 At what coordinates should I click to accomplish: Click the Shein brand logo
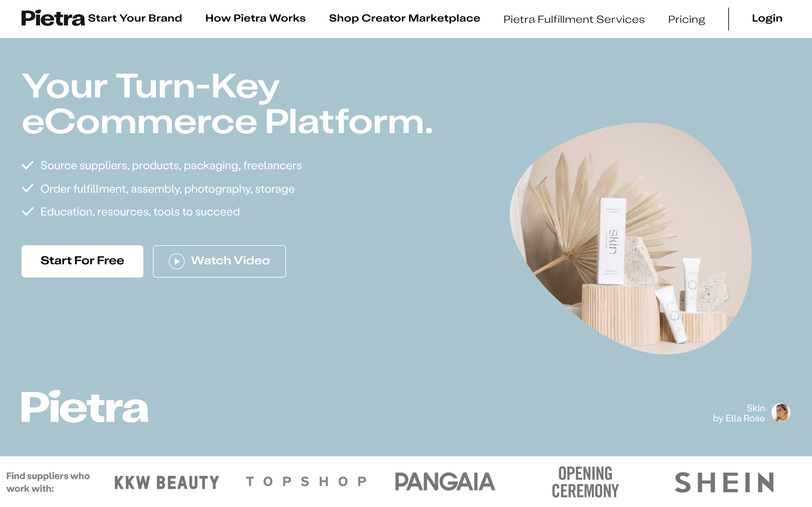point(724,483)
